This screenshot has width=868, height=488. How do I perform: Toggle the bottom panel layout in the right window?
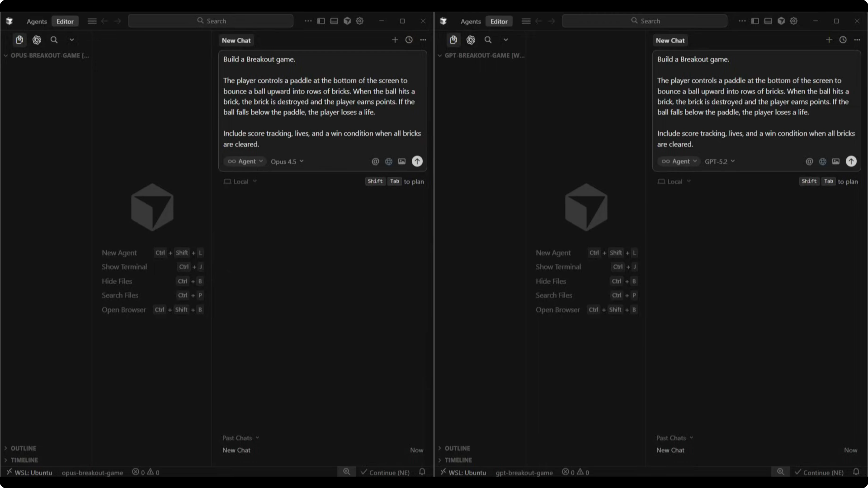click(x=768, y=21)
